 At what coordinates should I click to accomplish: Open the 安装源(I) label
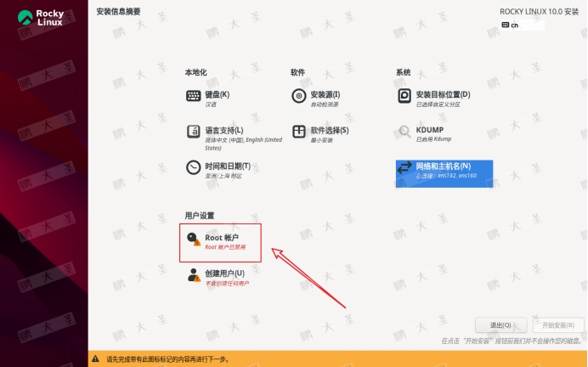(x=325, y=93)
